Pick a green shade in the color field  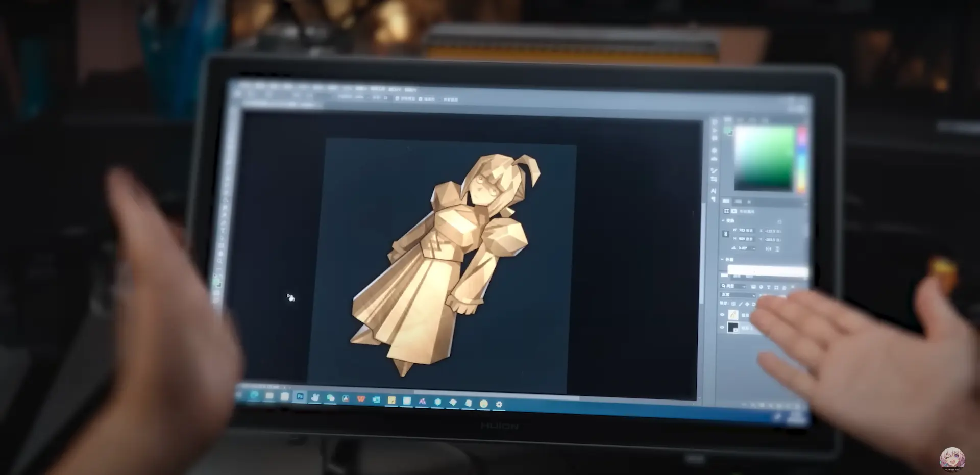coord(765,158)
